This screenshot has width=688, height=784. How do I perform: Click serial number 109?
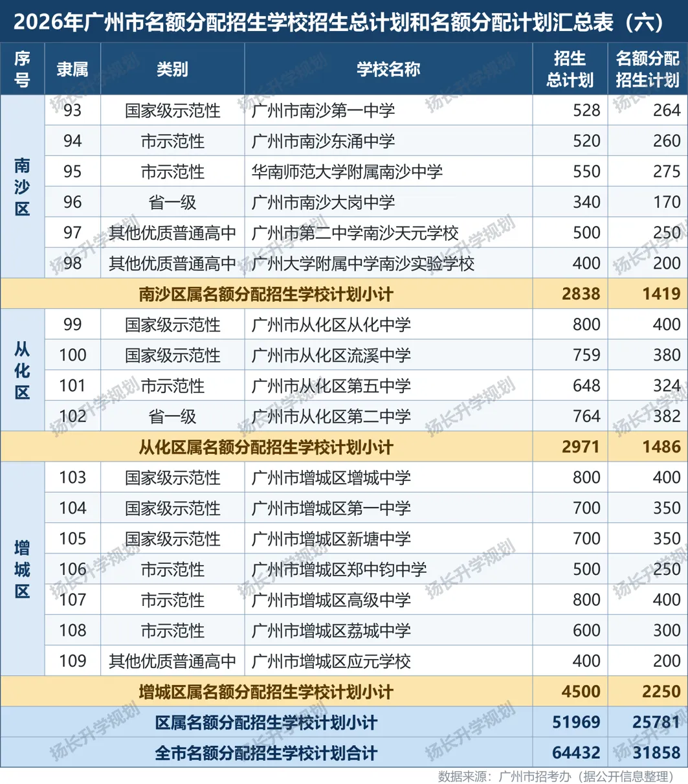pos(72,661)
